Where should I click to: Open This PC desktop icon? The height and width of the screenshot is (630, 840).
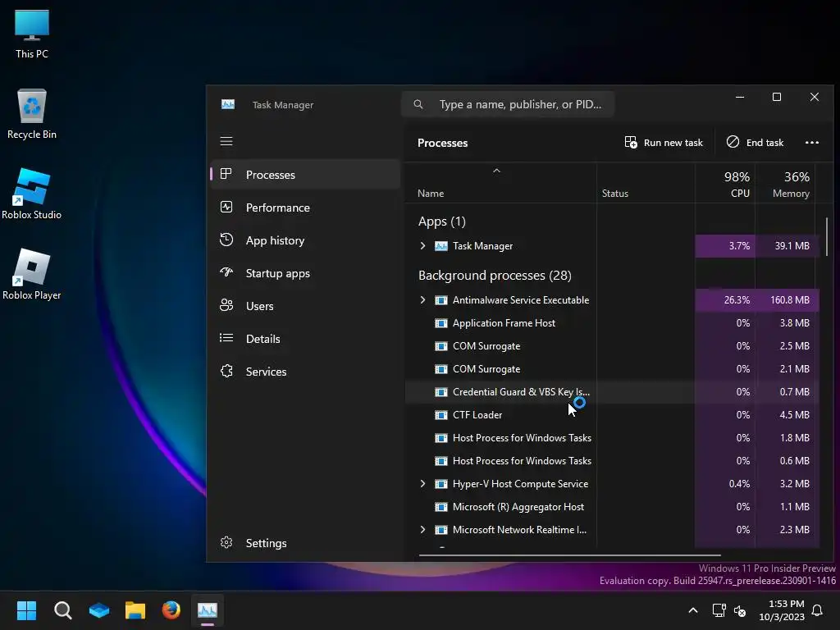(32, 34)
